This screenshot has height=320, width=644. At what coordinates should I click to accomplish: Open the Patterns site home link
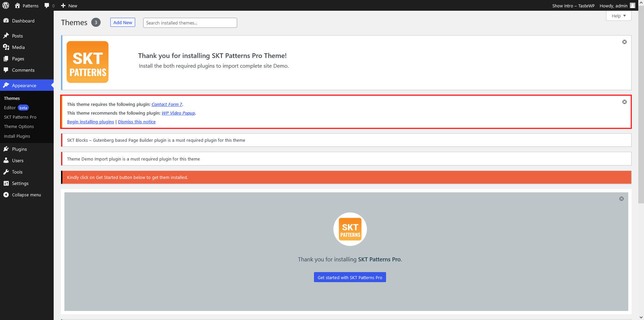pos(26,6)
